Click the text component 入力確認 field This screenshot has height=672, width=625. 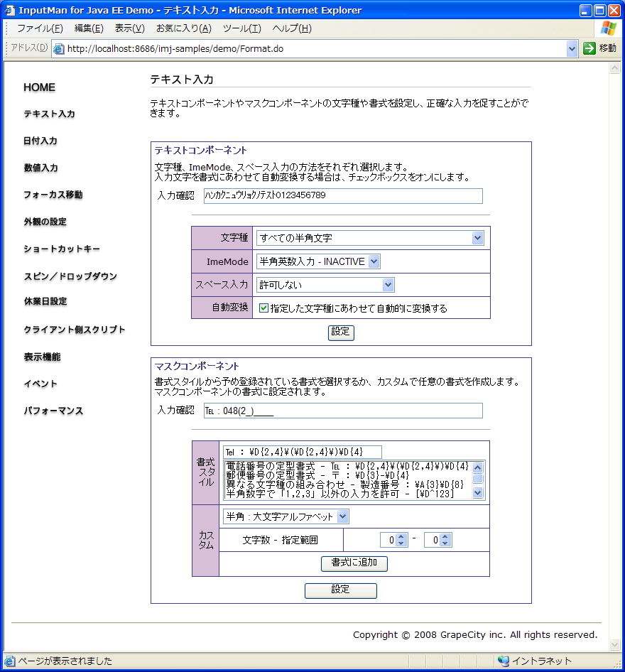coord(342,195)
